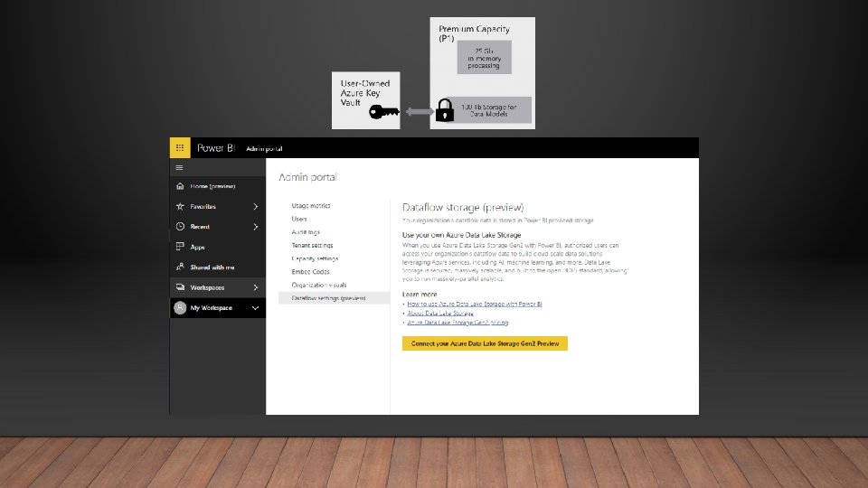Expand the Favorites chevron

(x=255, y=206)
